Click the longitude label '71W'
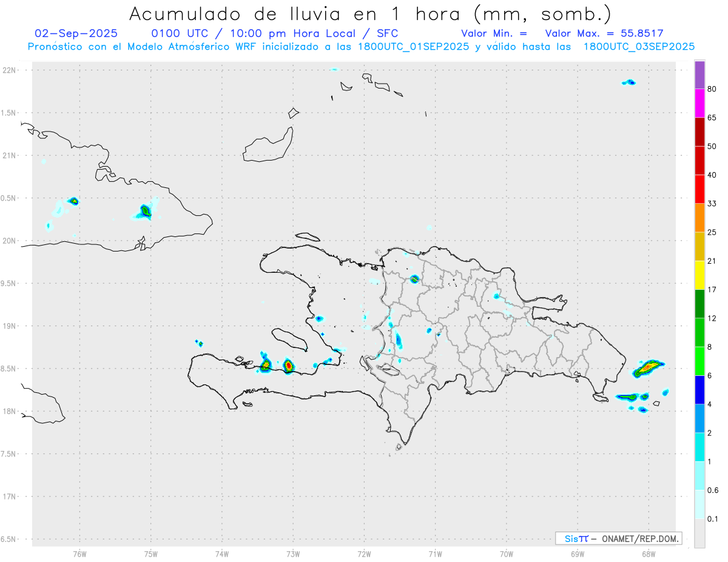 click(x=435, y=554)
